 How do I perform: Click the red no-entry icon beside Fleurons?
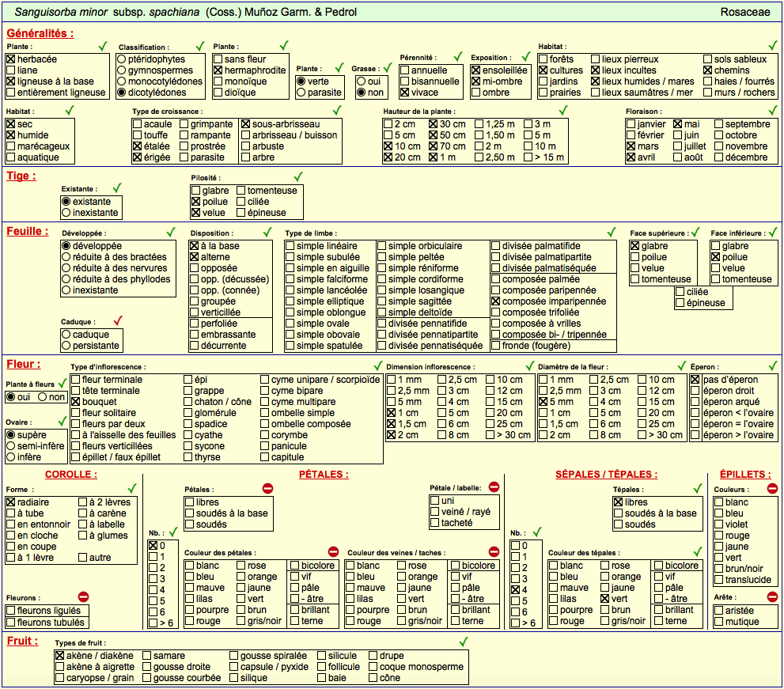tap(84, 596)
